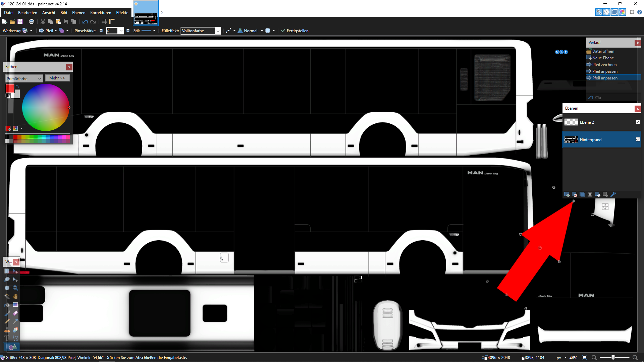Screen dimensions: 644x362
Task: Open the Fülleffekt Volltonfarbe dropdown
Action: [x=218, y=31]
